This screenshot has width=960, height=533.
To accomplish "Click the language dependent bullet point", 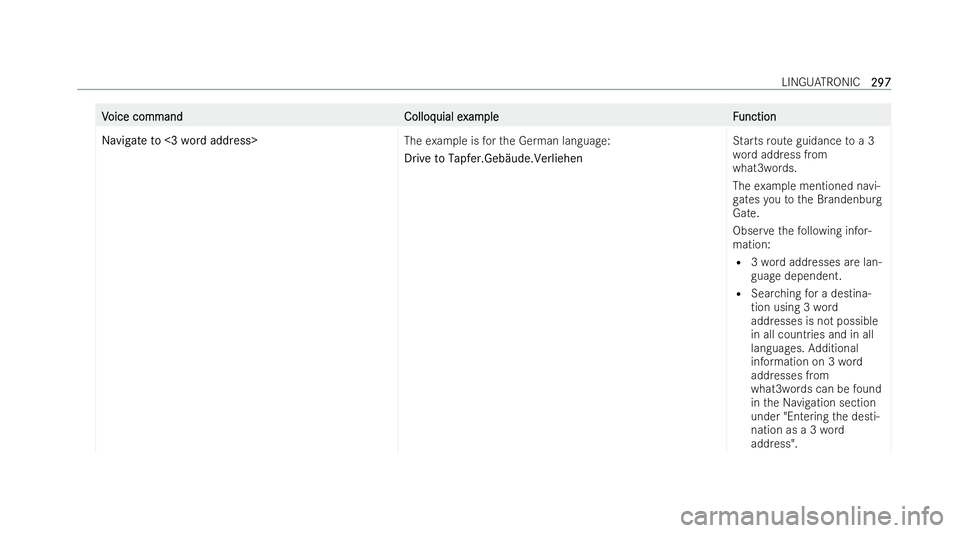I will point(816,269).
